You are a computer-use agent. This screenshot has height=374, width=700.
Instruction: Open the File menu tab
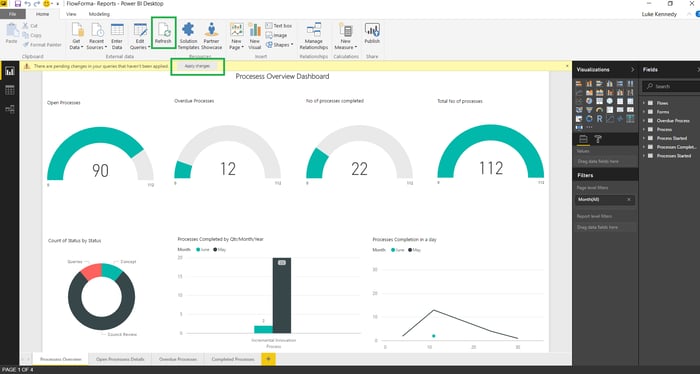(12, 14)
